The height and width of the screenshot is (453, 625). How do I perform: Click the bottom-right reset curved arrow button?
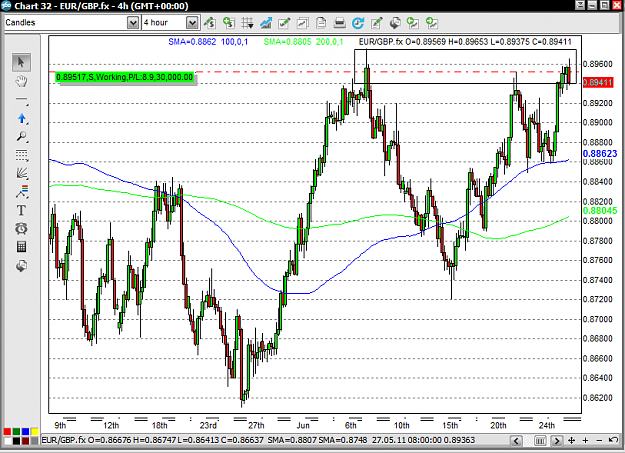point(613,440)
